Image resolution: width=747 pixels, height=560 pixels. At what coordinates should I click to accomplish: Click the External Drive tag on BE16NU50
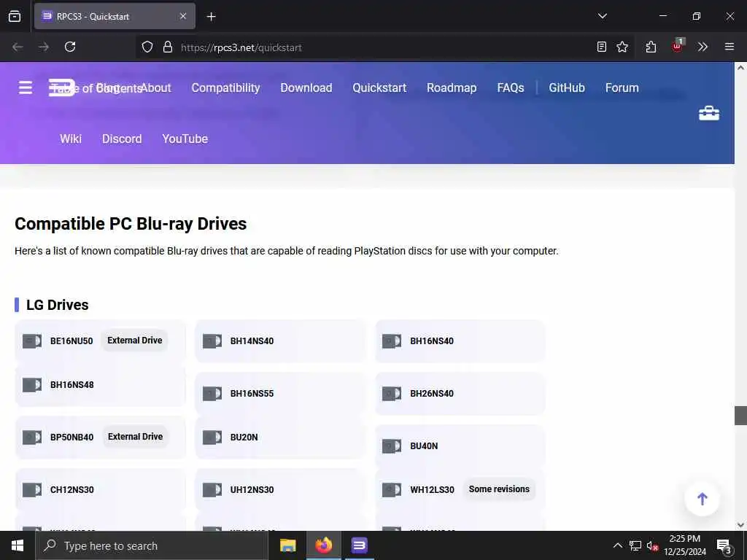[135, 341]
